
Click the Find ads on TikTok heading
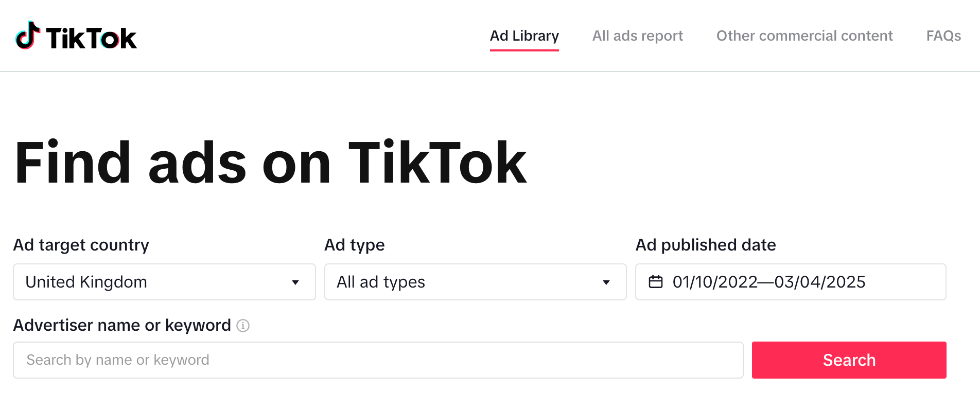point(270,163)
